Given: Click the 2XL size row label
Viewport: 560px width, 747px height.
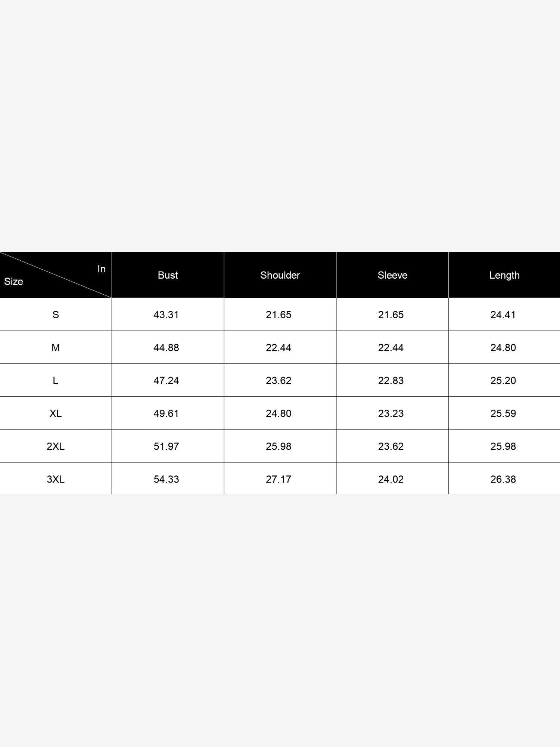Looking at the screenshot, I should pos(56,446).
